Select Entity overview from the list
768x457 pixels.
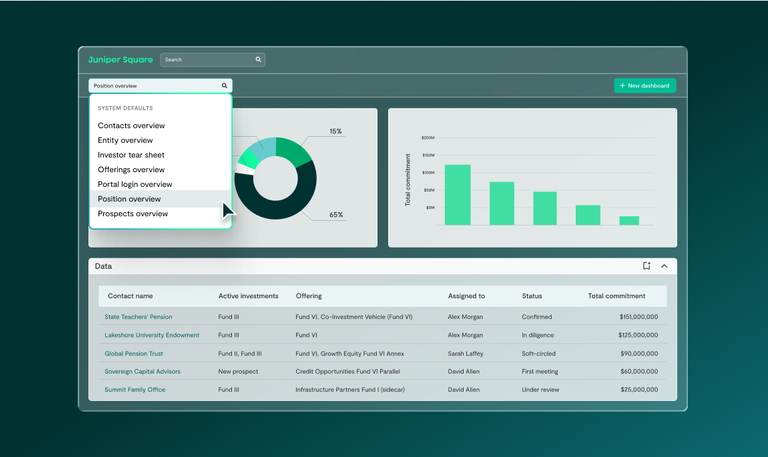125,140
